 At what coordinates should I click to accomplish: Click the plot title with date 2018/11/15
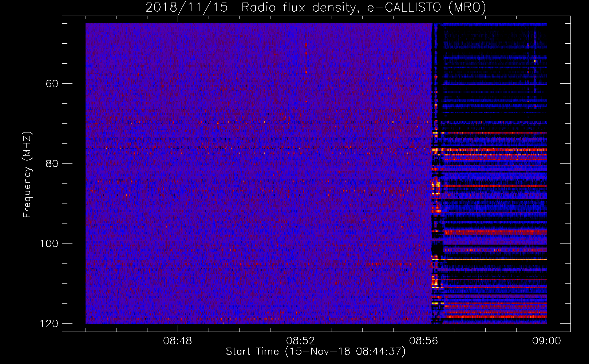point(316,8)
